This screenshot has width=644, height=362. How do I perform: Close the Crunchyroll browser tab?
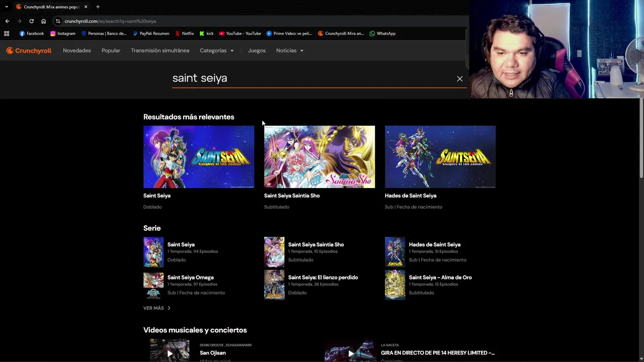coord(86,7)
